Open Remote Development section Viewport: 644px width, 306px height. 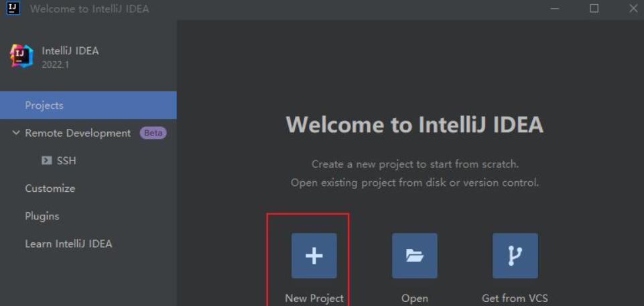pyautogui.click(x=78, y=133)
